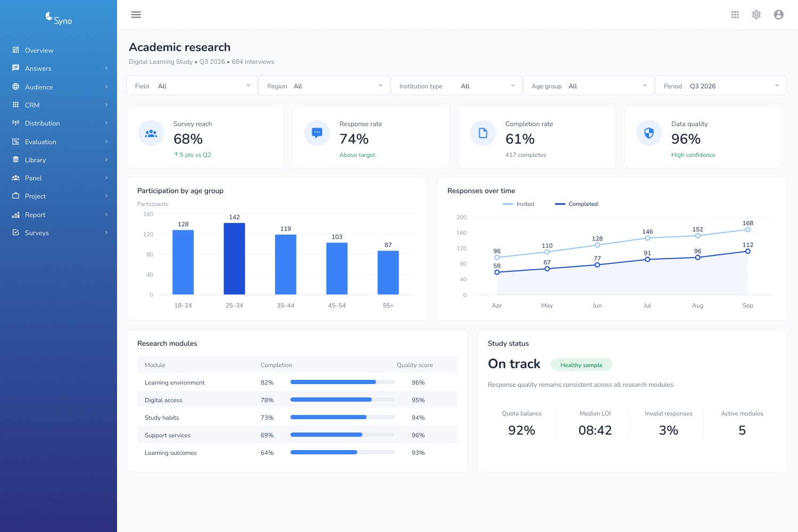Open the Library menu item

coord(59,160)
